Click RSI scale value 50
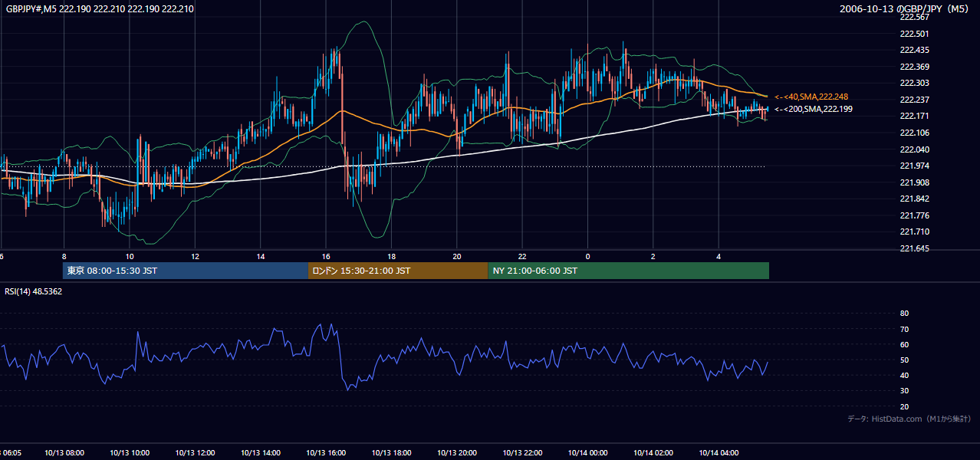This screenshot has width=980, height=460. click(x=904, y=360)
